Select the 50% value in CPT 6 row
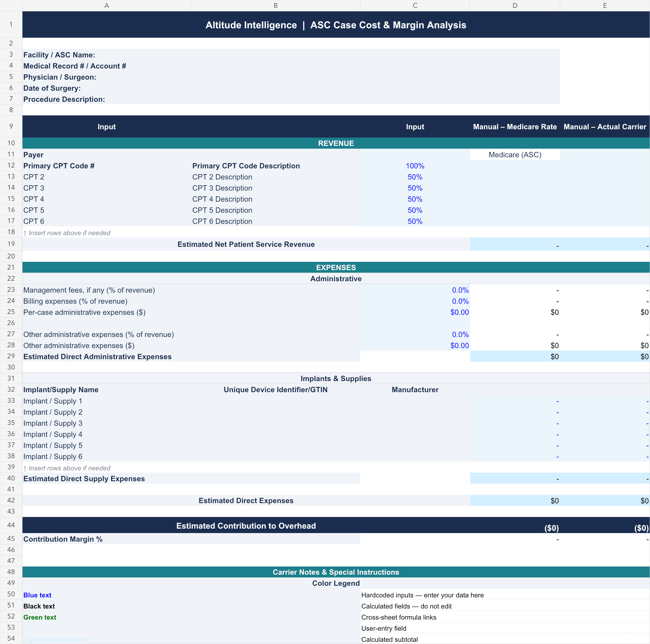Image resolution: width=650 pixels, height=644 pixels. (415, 221)
